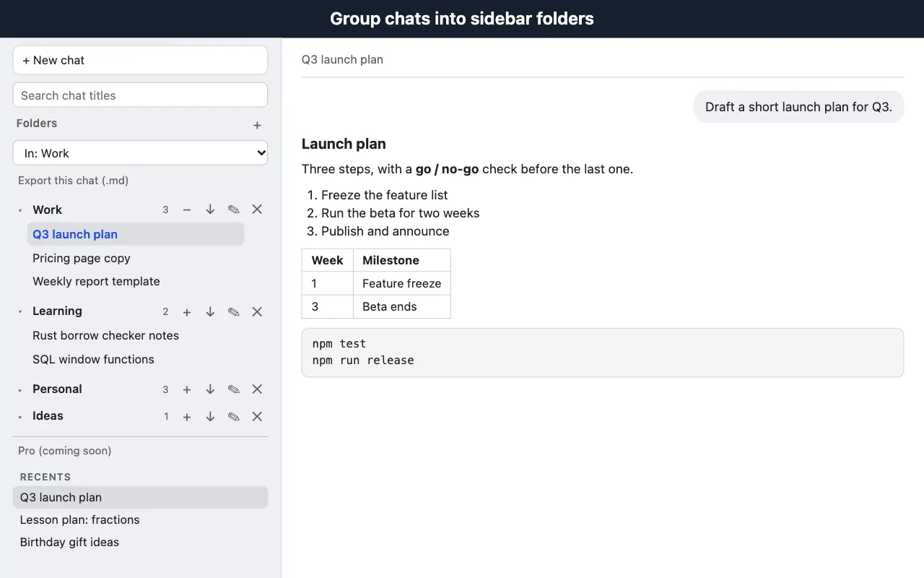The width and height of the screenshot is (924, 578).
Task: Delete the Work folder with its X icon
Action: pyautogui.click(x=257, y=210)
